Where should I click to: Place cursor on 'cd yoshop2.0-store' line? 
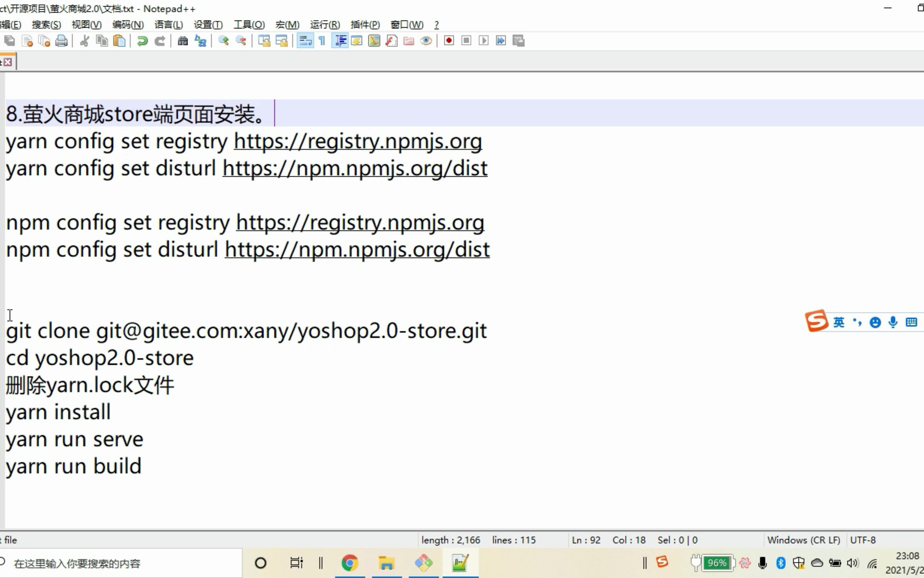click(100, 359)
